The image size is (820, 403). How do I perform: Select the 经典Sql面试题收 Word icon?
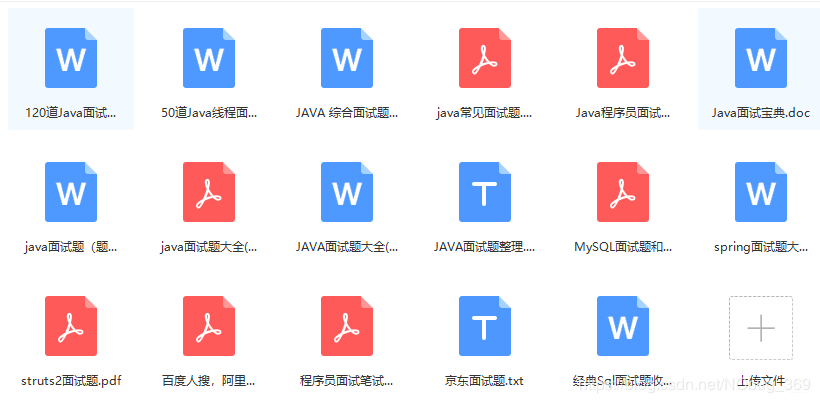[x=623, y=326]
